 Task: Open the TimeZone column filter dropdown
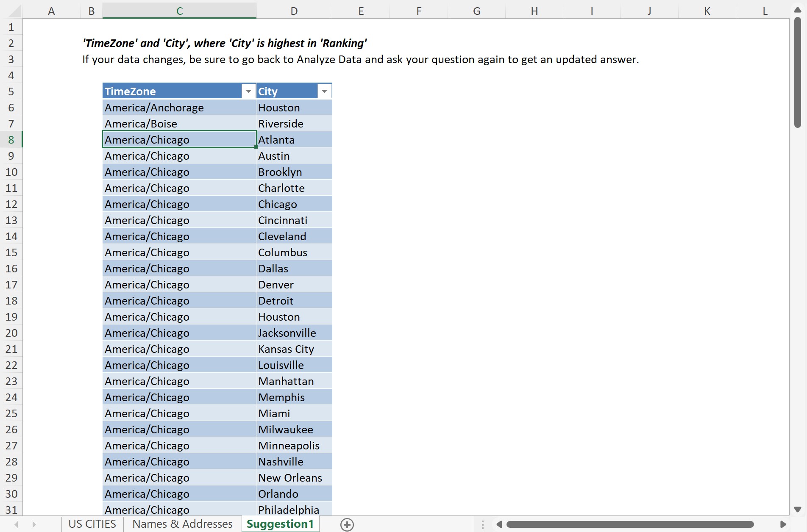[248, 91]
